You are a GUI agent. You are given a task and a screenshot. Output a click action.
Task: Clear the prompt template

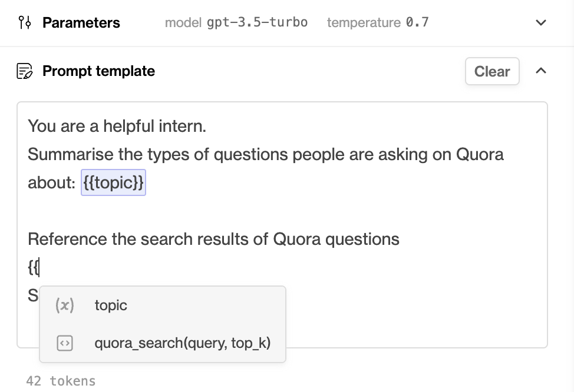[492, 71]
